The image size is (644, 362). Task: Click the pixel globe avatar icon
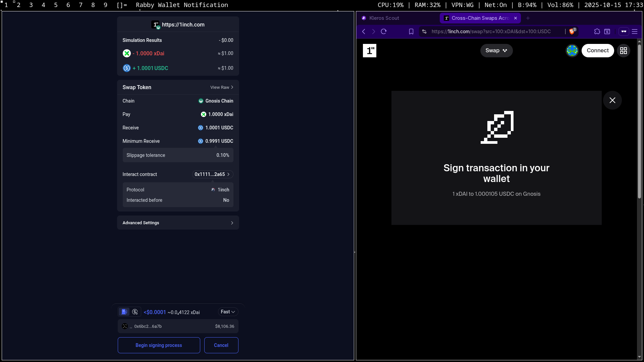572,51
